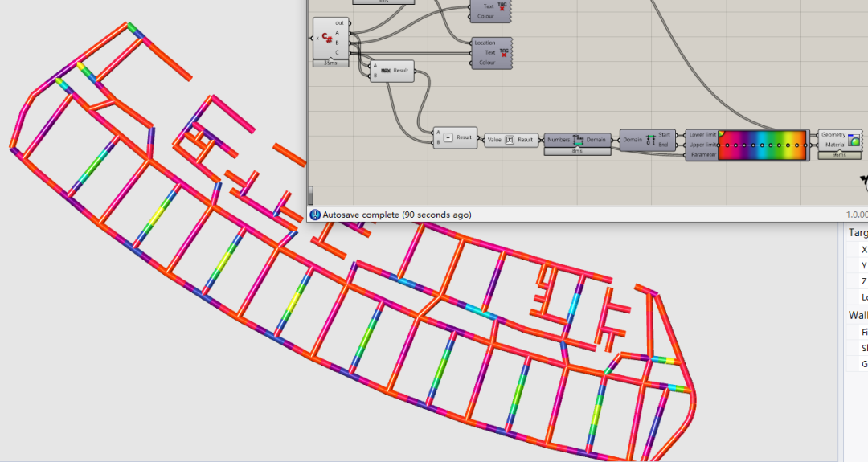
Task: Click the absolute value |x| icon
Action: pyautogui.click(x=510, y=140)
